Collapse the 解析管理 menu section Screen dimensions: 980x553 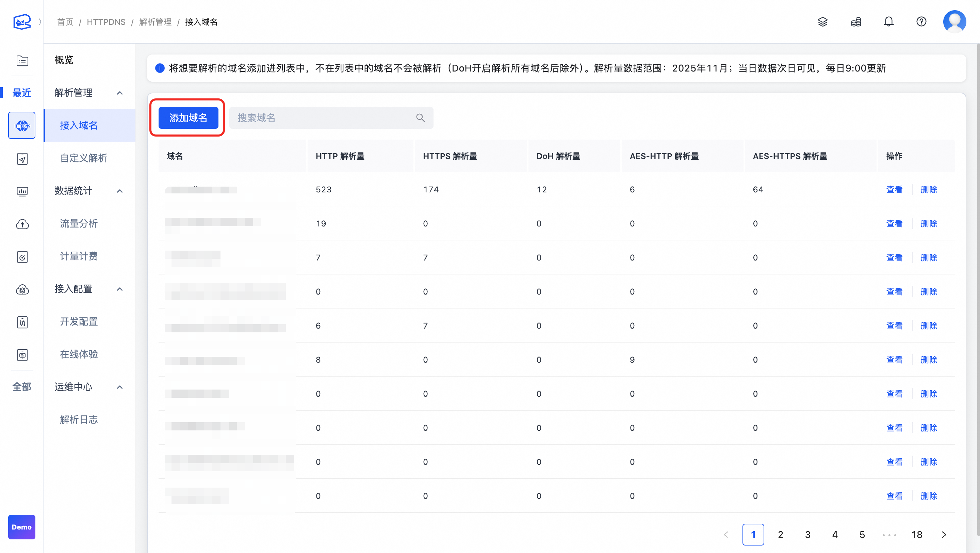pos(120,93)
